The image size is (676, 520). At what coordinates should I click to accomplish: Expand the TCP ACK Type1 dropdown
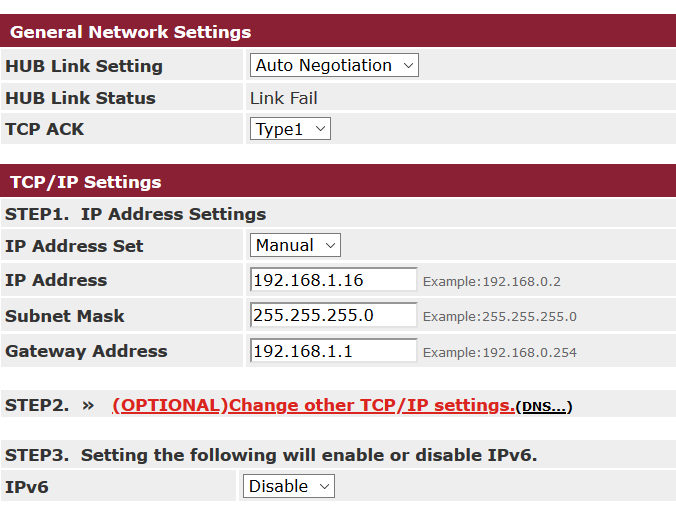tap(290, 129)
